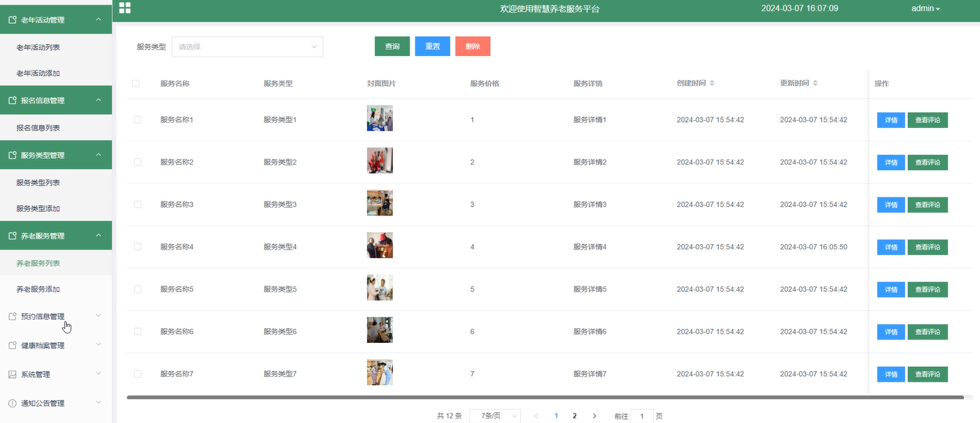Click the blue 重置 button
This screenshot has height=423, width=980.
(x=432, y=47)
